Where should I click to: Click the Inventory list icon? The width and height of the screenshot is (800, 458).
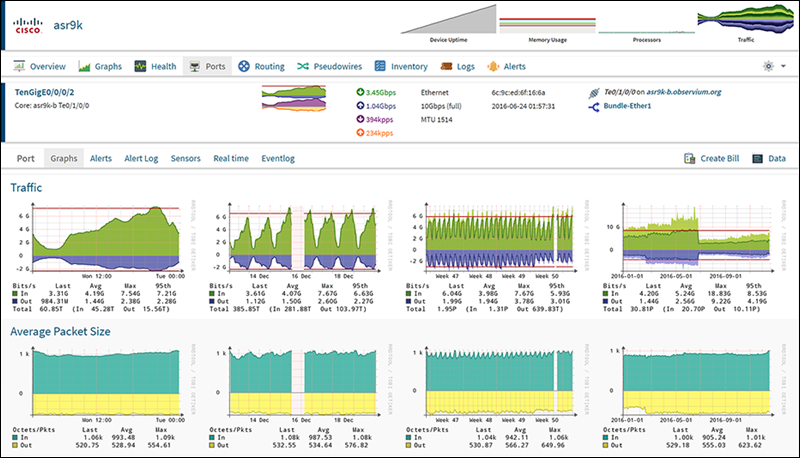(380, 66)
